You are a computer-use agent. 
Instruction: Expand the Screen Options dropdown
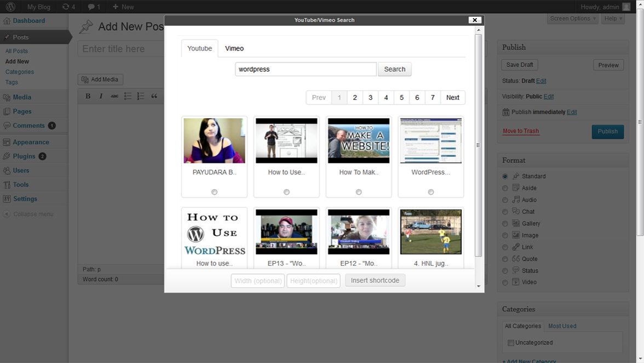click(572, 19)
